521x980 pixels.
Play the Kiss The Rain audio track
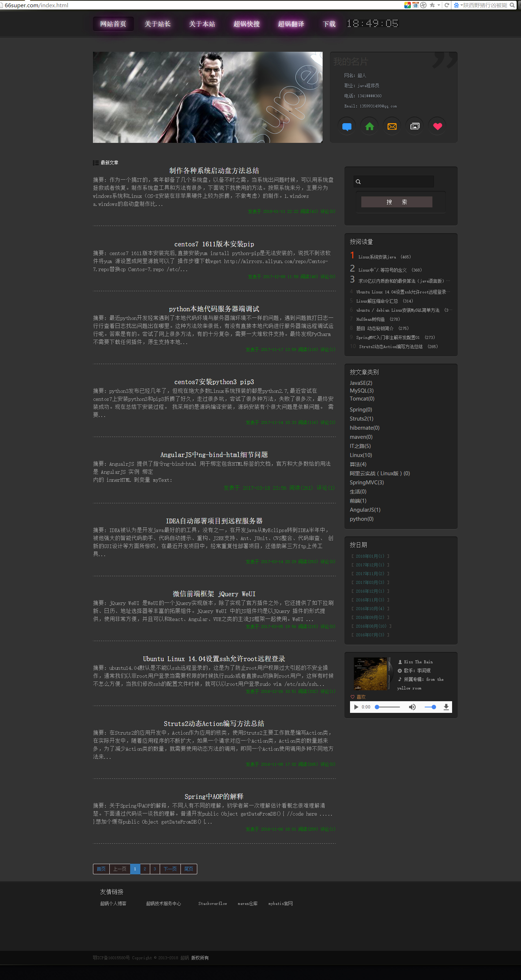[356, 707]
